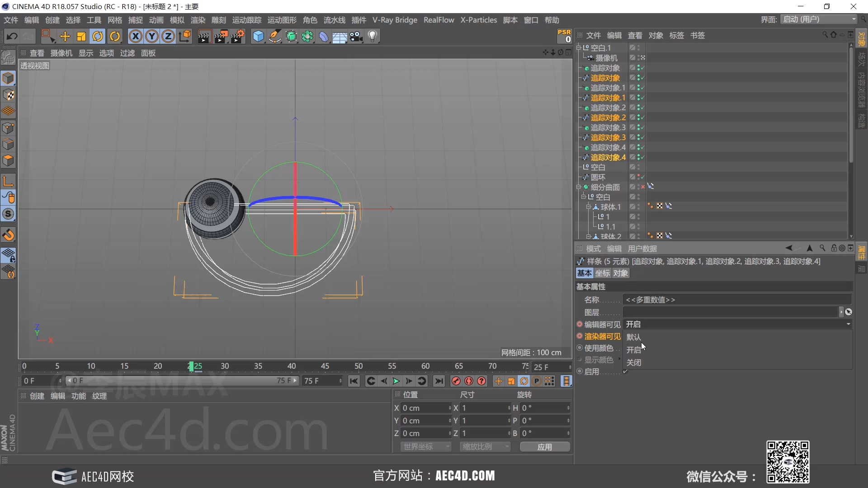Toggle visibility dots of 圆环 object
The width and height of the screenshot is (868, 488).
tap(638, 177)
